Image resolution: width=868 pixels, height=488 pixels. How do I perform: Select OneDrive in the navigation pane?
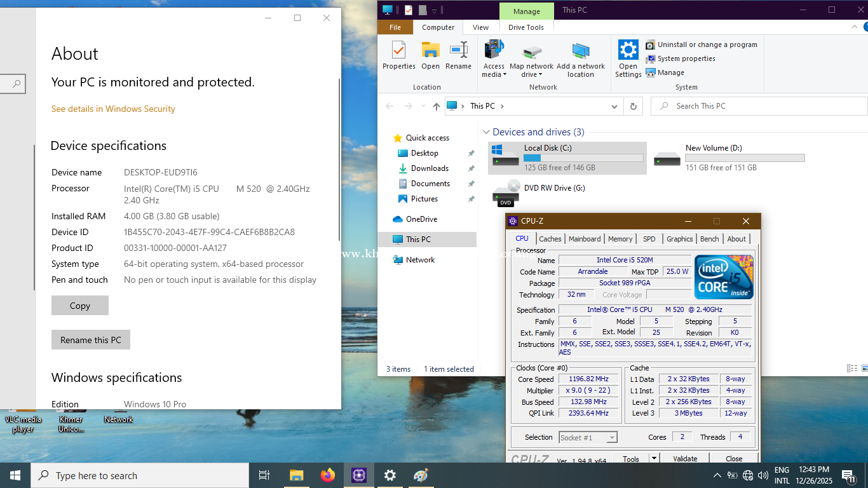pos(421,219)
